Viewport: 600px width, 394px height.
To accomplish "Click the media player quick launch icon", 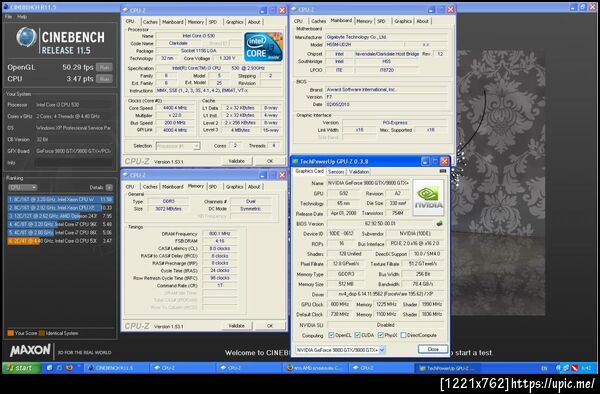I will click(59, 368).
